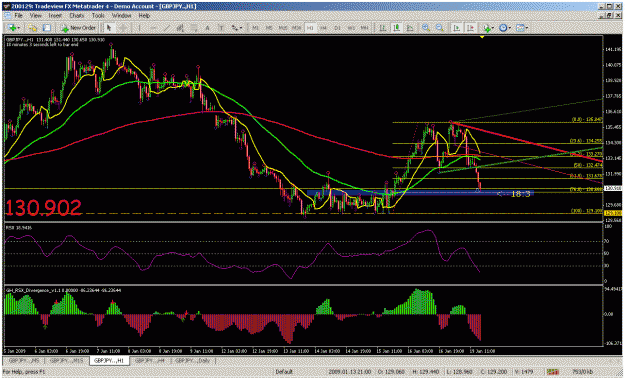This screenshot has width=625, height=378.
Task: Switch chart to Line Chart mode
Action: point(410,28)
